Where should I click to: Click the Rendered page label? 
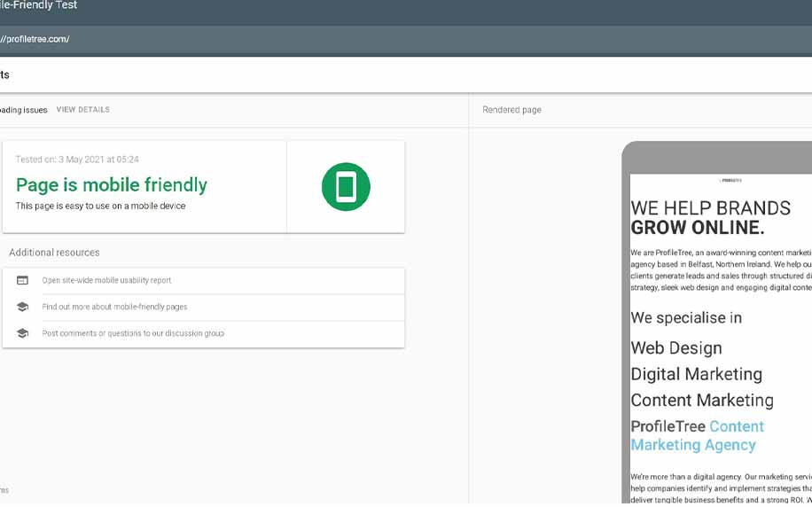511,110
